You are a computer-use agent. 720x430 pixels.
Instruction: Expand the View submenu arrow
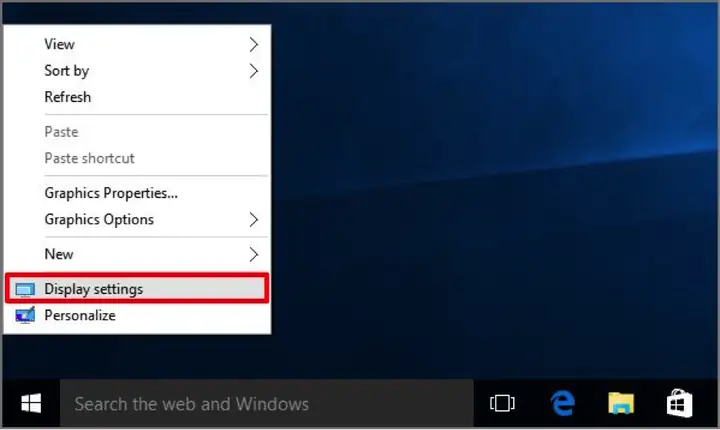click(253, 44)
